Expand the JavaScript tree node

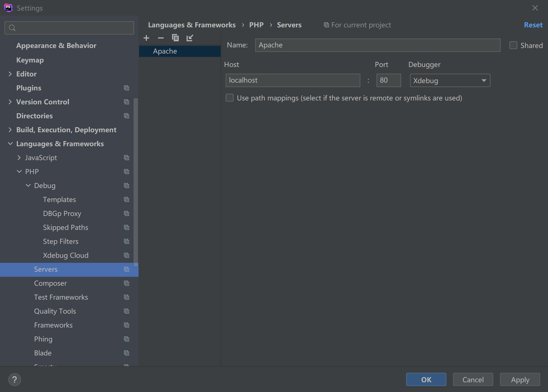point(19,158)
